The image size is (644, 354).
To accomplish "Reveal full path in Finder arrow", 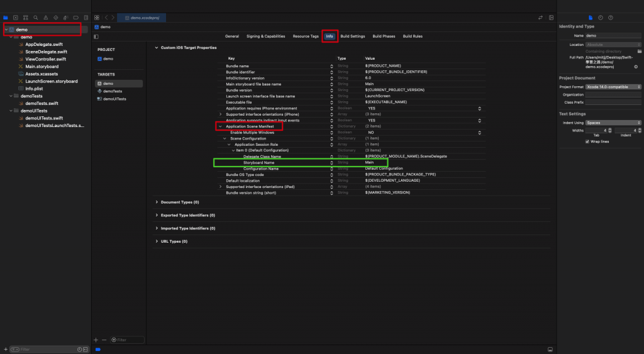I will pos(636,67).
